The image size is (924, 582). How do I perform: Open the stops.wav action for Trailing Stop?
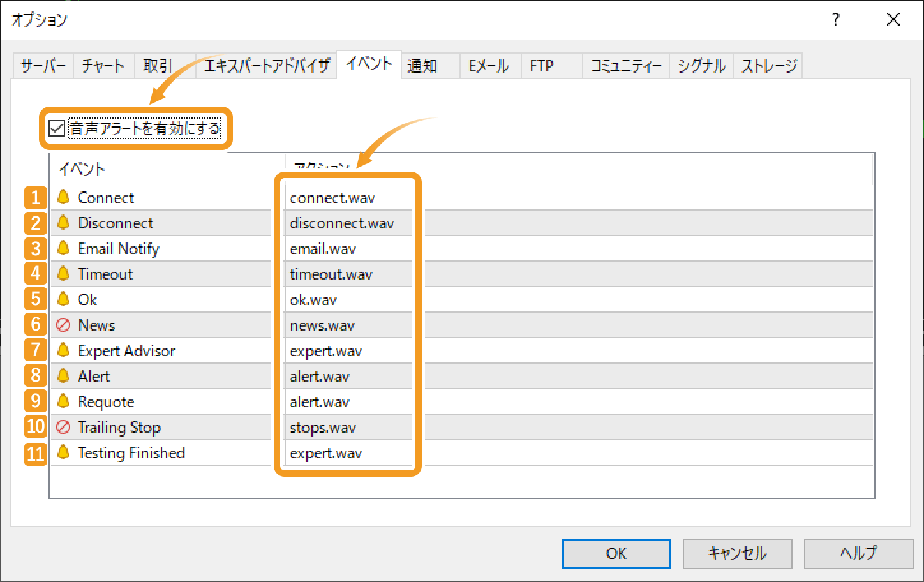(323, 428)
